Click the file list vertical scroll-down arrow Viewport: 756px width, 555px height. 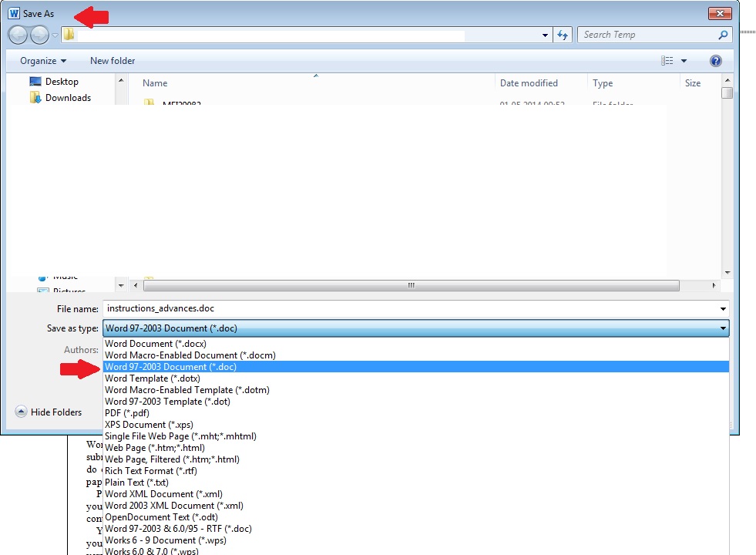point(727,273)
